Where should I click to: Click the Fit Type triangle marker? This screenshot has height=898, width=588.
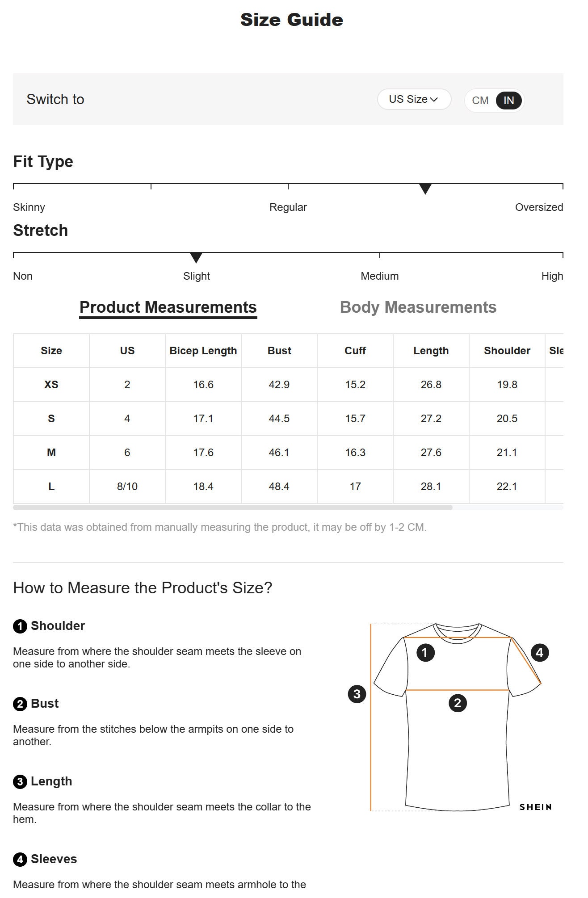[425, 189]
